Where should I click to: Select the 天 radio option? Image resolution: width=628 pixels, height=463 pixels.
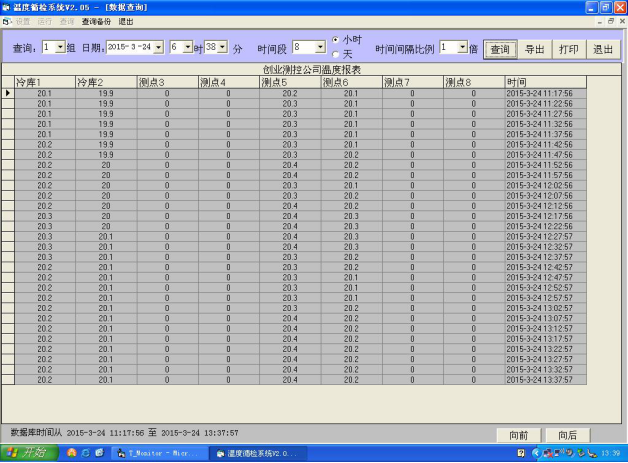[336, 54]
